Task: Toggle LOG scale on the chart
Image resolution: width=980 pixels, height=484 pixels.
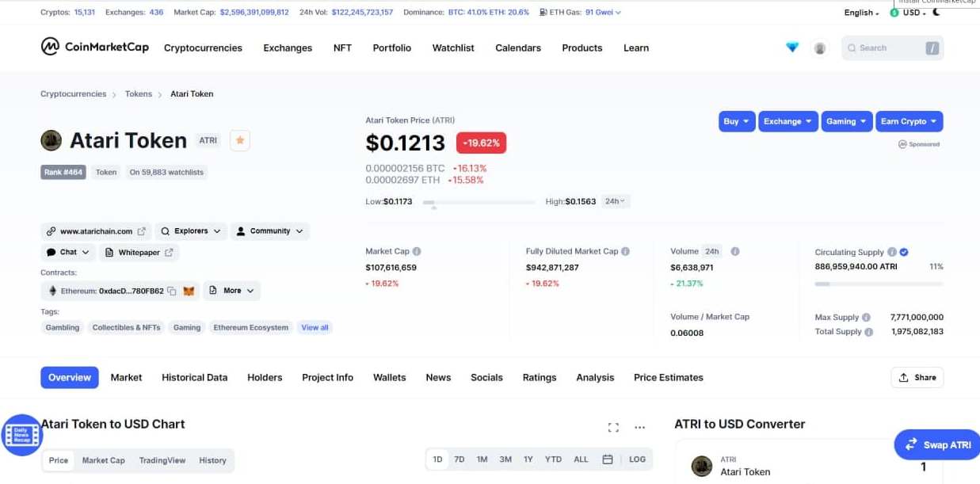Action: coord(637,459)
